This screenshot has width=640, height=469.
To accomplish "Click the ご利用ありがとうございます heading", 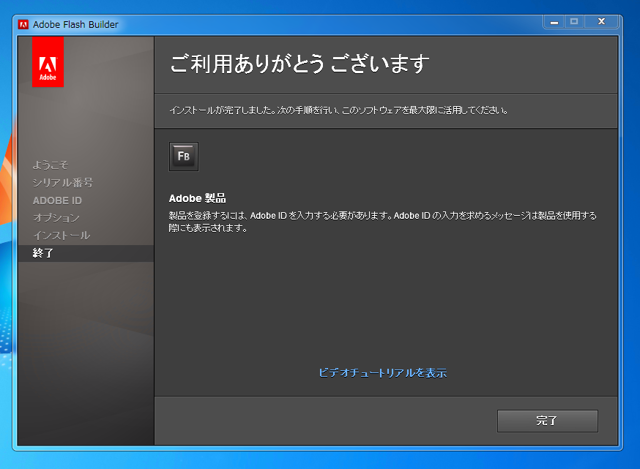I will (x=300, y=64).
